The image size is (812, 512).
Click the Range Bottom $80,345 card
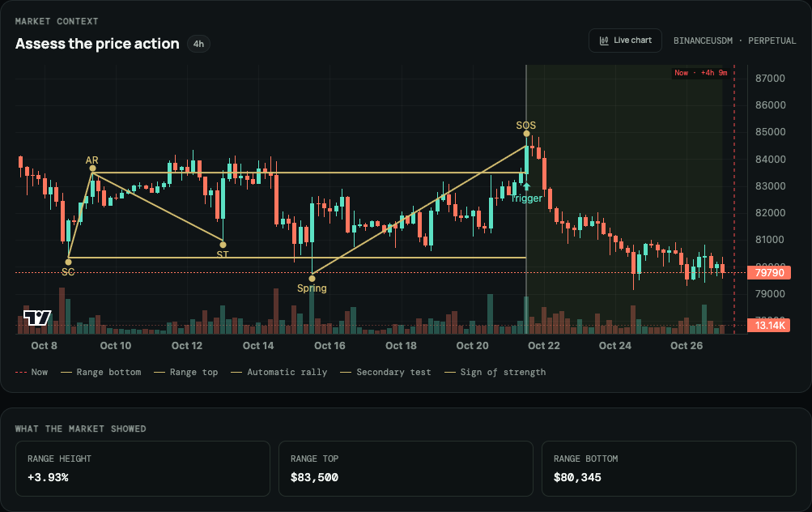pyautogui.click(x=669, y=468)
